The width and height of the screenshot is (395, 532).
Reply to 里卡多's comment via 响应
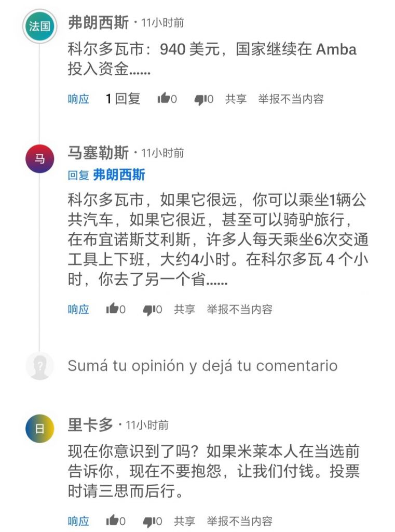pyautogui.click(x=78, y=521)
